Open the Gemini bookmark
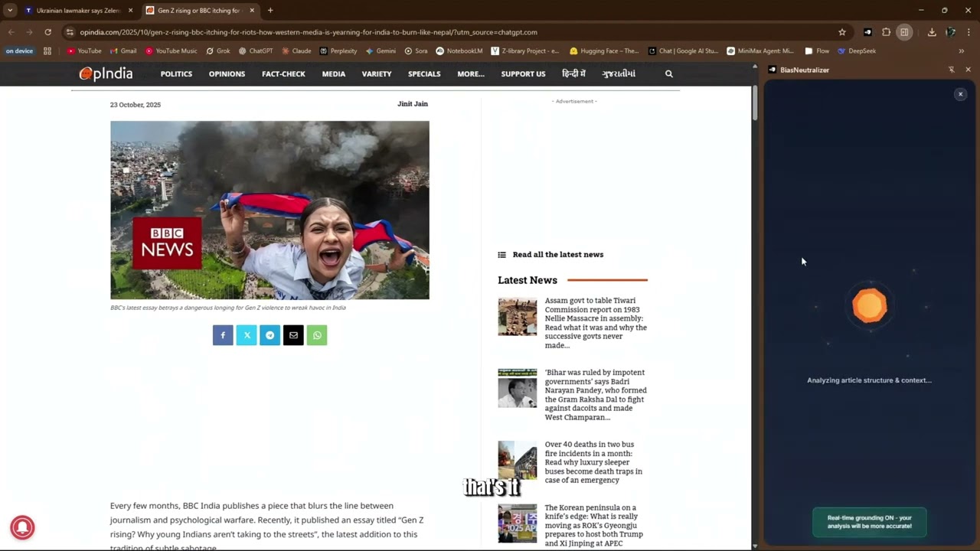The width and height of the screenshot is (980, 551). 381,51
